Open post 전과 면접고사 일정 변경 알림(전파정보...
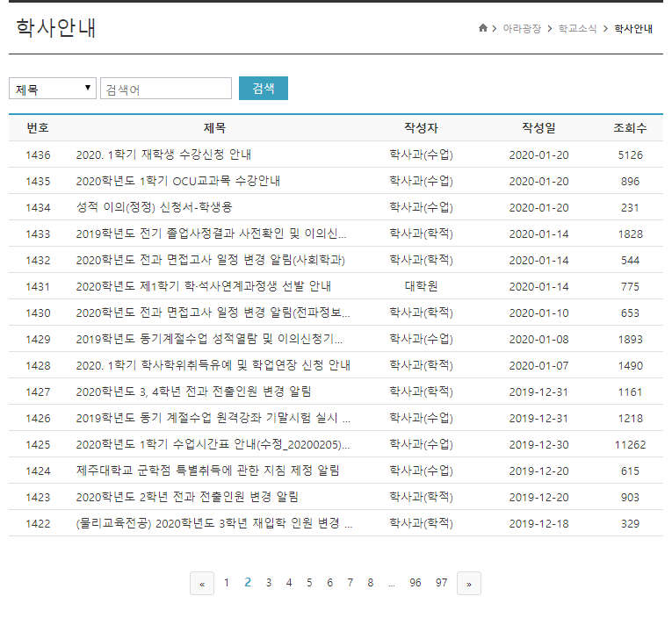Viewport: 672px width, 618px height. click(213, 313)
